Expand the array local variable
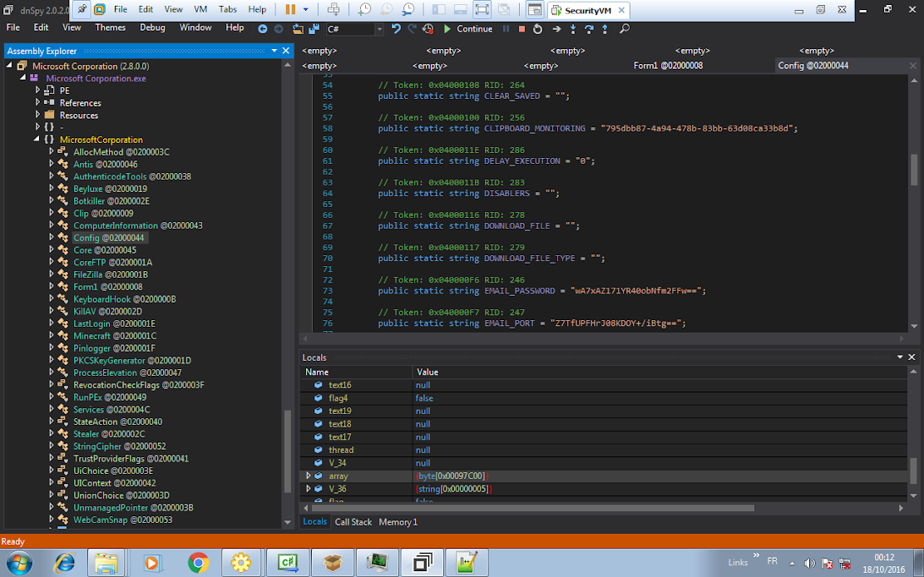The width and height of the screenshot is (924, 577). [309, 476]
